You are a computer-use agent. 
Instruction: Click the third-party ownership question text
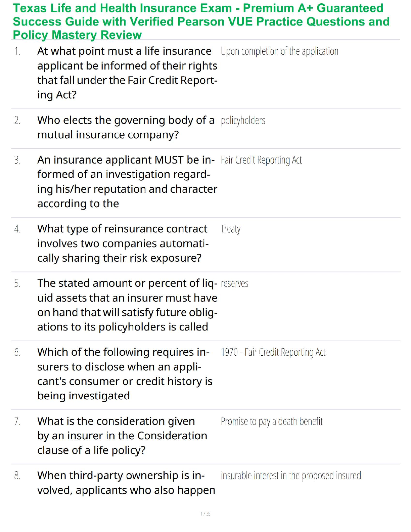[126, 483]
